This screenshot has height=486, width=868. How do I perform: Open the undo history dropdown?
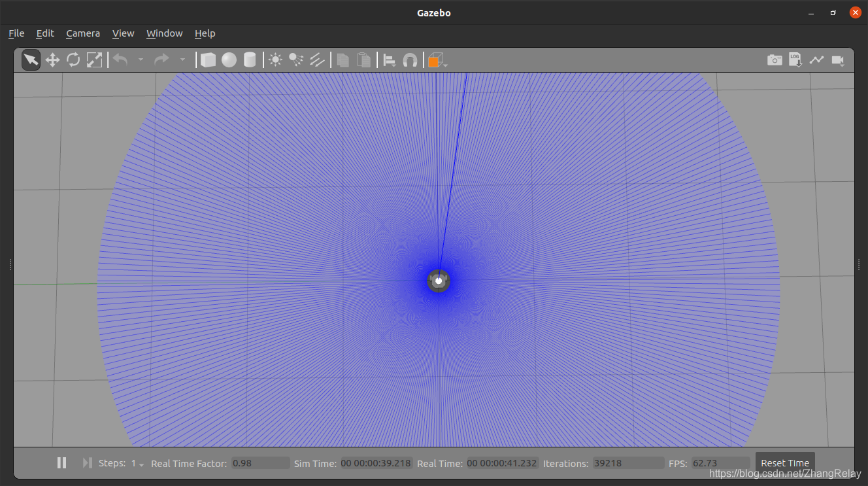click(x=141, y=60)
